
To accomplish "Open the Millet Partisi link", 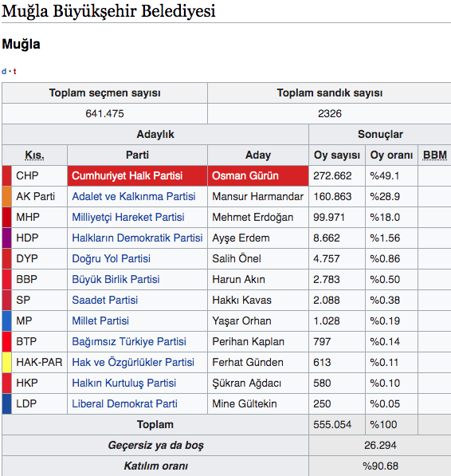I will pyautogui.click(x=100, y=321).
